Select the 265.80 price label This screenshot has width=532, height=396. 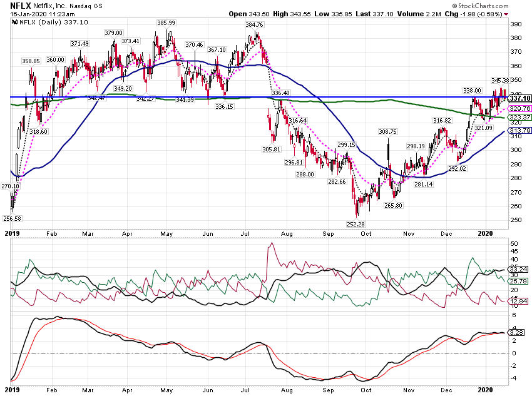point(393,205)
